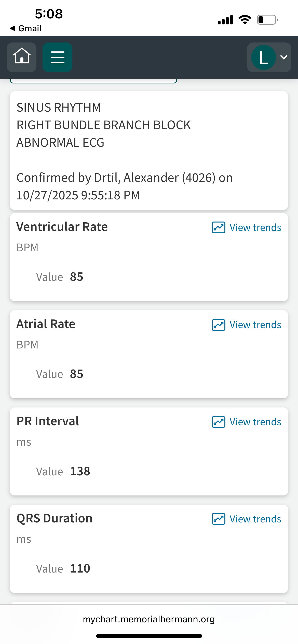Screen dimensions: 298x644
Task: Click the Ventricular Rate trends chart icon
Action: tap(218, 227)
